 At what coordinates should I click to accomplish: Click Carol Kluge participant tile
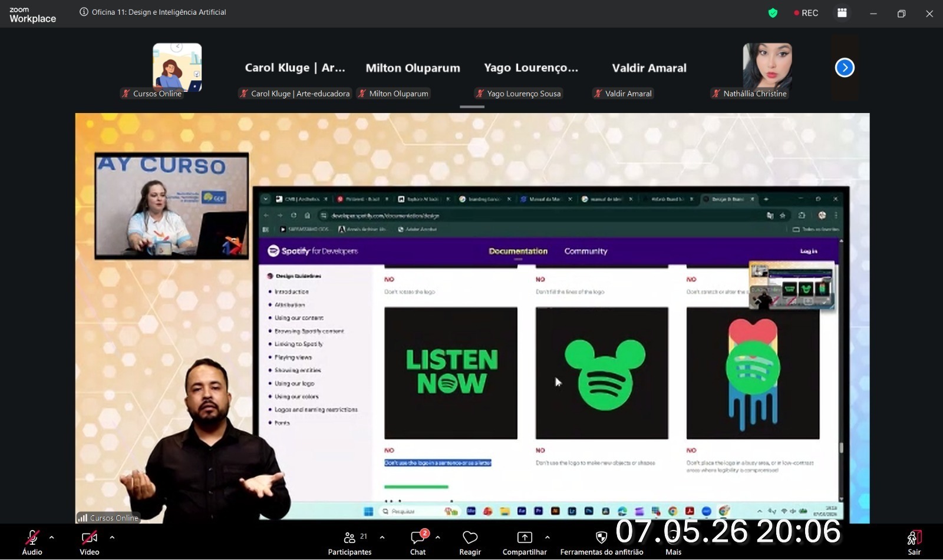295,69
